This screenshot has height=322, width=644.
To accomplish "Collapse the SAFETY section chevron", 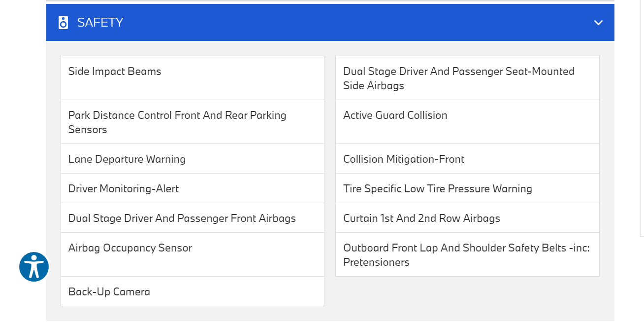I will click(598, 23).
